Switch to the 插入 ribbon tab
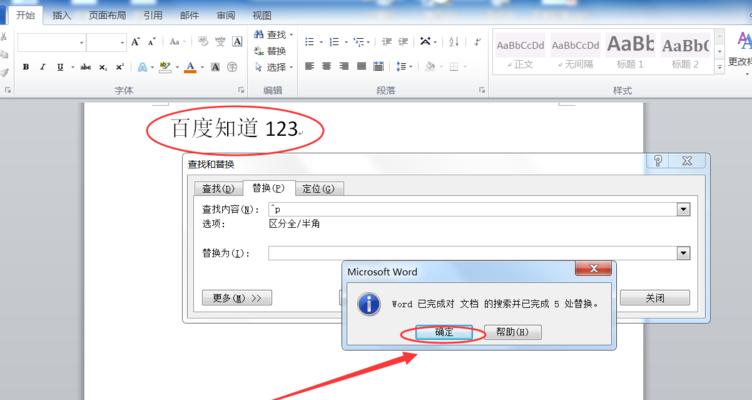Viewport: 752px width, 400px height. coord(61,15)
